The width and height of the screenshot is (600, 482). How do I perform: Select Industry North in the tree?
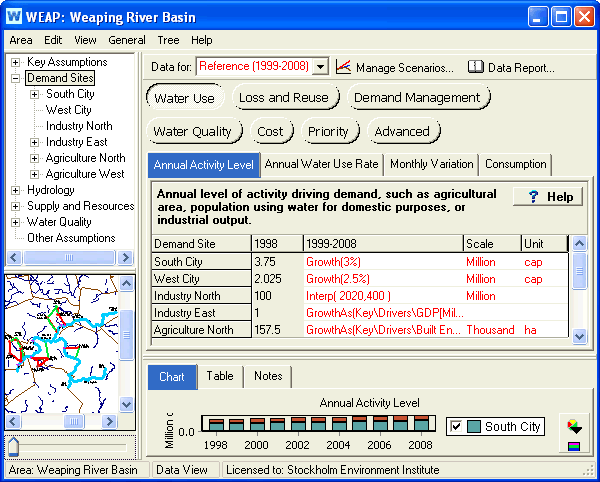click(79, 126)
